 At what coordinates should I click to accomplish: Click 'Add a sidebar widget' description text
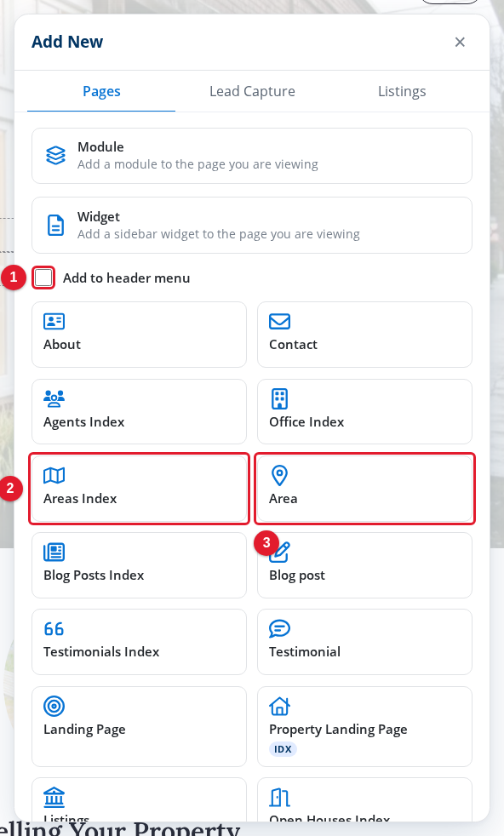[x=219, y=234]
